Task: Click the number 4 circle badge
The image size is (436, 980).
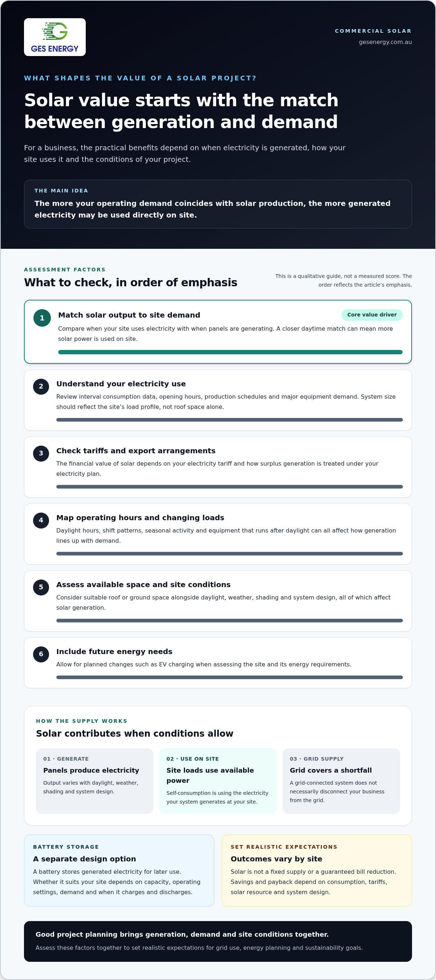Action: tap(41, 521)
